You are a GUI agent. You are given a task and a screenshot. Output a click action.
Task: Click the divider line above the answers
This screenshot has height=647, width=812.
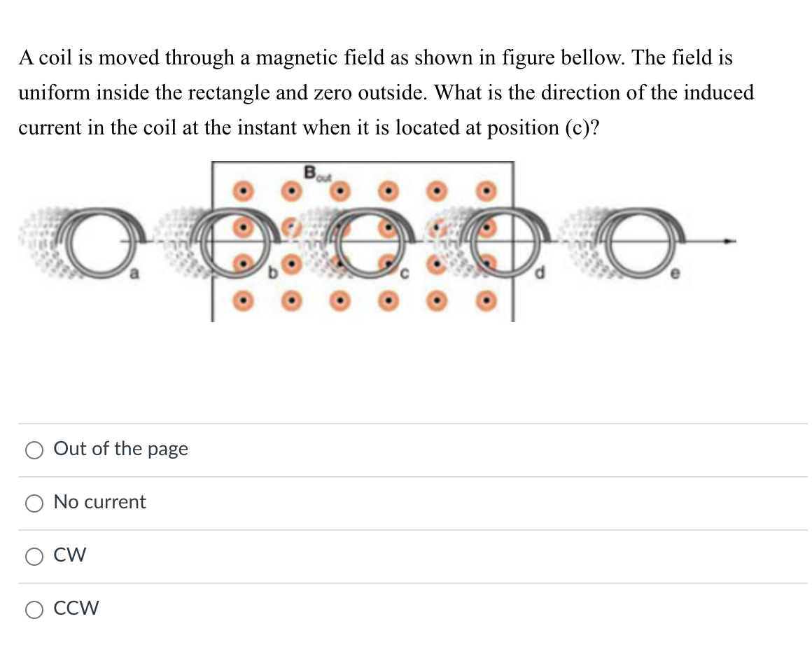pos(406,424)
